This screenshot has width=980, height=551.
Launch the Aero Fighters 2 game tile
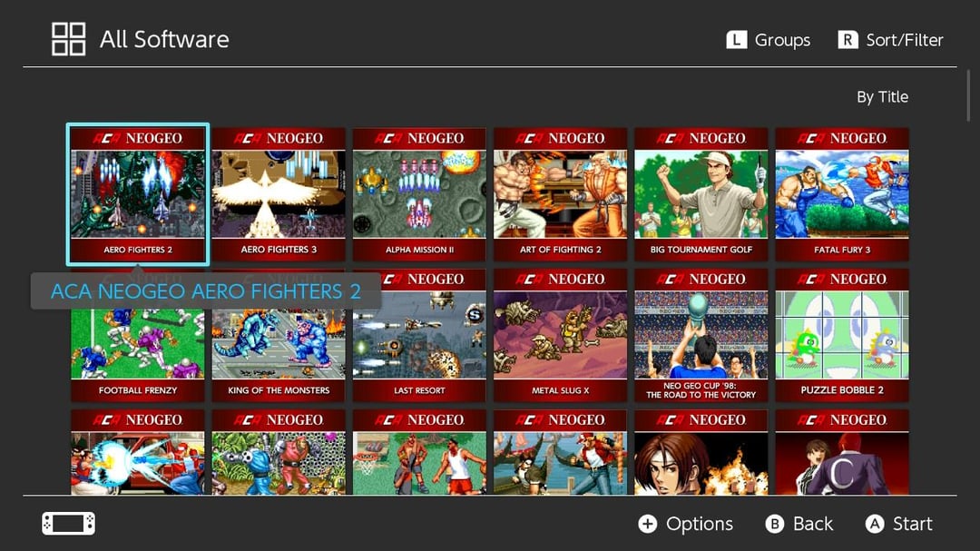point(138,194)
